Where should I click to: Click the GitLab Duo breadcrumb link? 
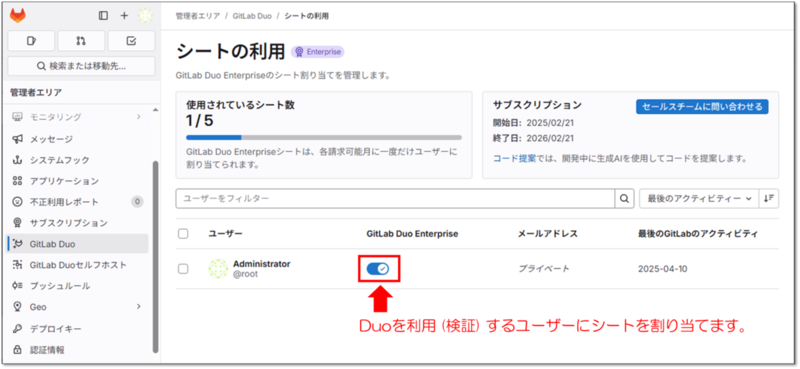[252, 16]
